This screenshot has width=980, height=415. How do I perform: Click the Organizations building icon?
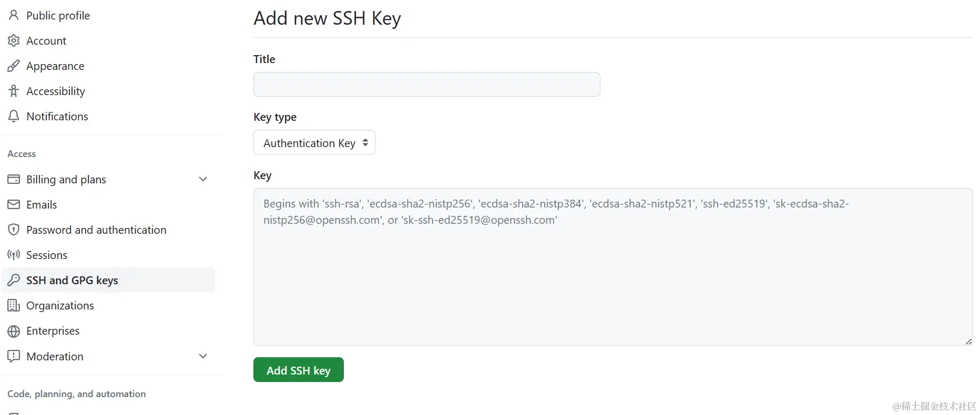point(14,305)
